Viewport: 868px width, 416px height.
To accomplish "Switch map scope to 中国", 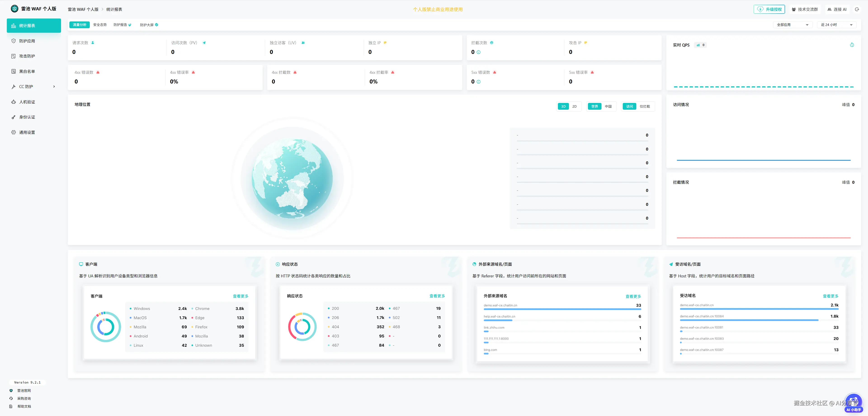I will pyautogui.click(x=608, y=106).
